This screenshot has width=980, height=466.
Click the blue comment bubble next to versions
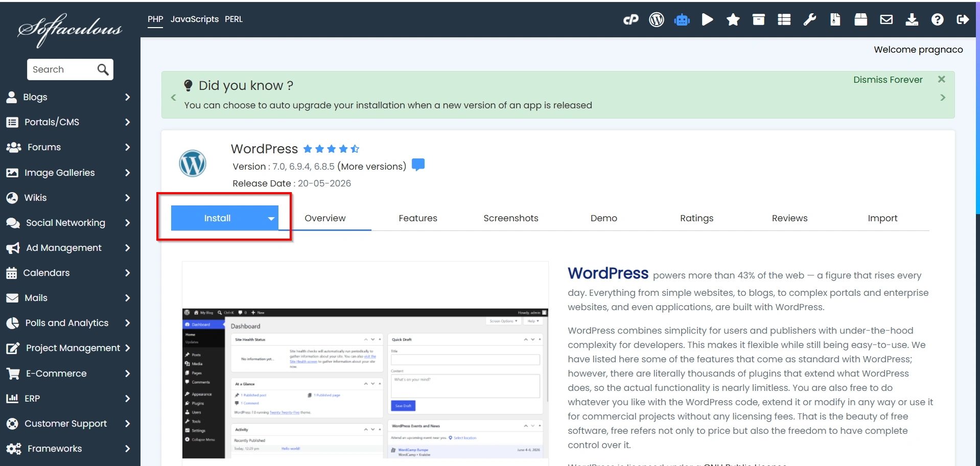click(x=418, y=165)
